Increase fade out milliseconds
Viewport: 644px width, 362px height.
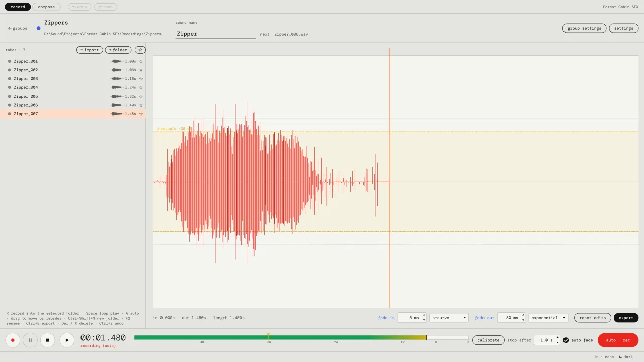tap(523, 315)
